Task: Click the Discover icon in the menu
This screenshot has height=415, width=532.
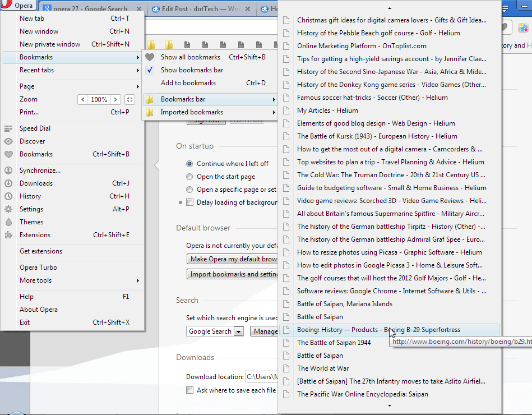Action: [8, 141]
